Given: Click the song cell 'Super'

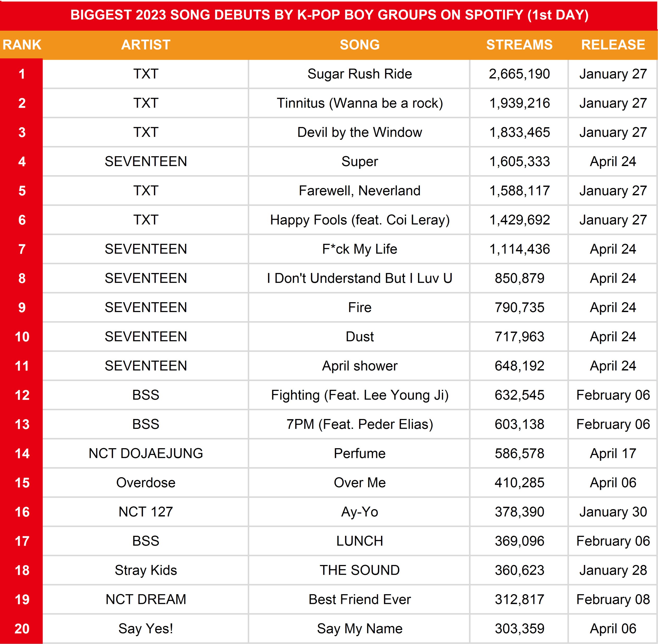Looking at the screenshot, I should tap(360, 162).
